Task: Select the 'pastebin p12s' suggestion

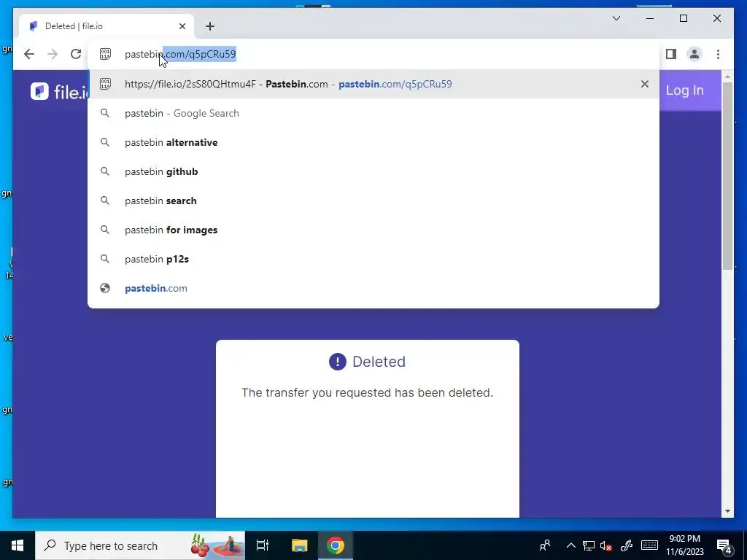Action: click(x=373, y=259)
